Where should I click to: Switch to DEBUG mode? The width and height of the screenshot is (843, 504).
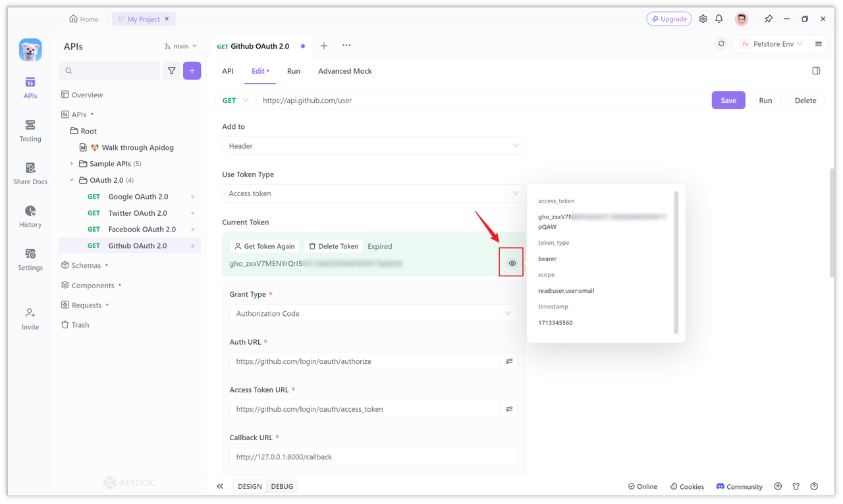coord(282,486)
